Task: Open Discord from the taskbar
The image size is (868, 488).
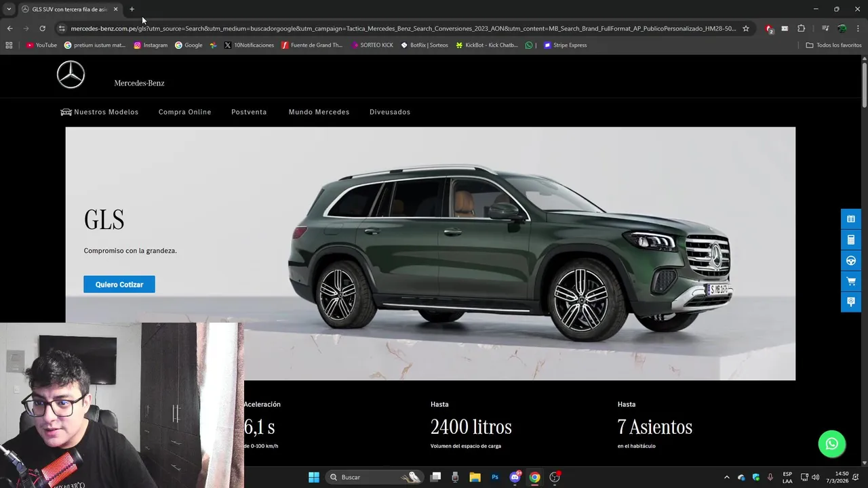Action: (515, 477)
